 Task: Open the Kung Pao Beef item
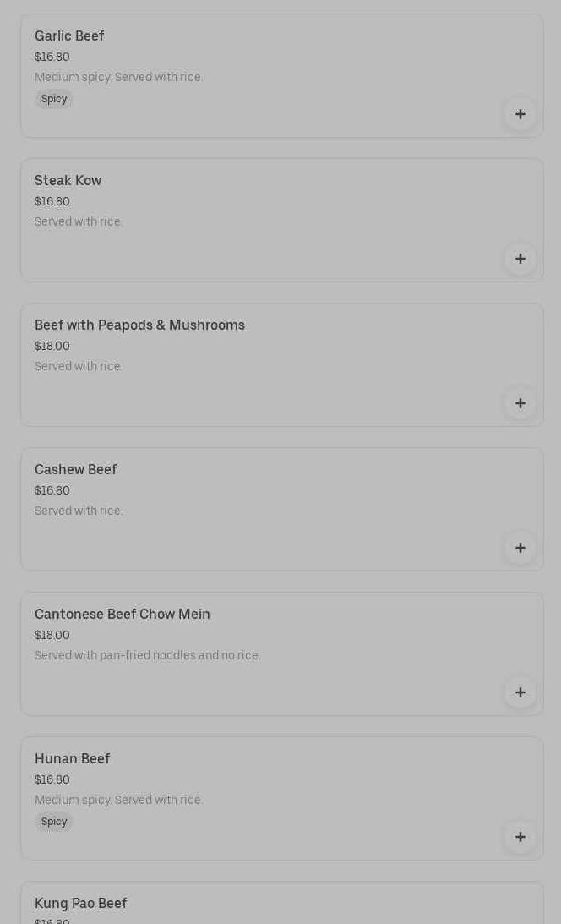click(x=81, y=904)
